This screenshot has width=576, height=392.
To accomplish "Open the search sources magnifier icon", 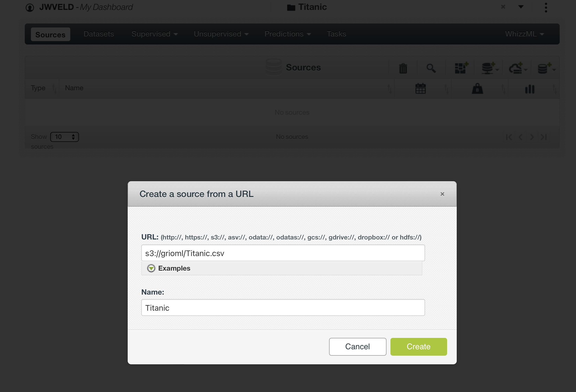I will [431, 68].
